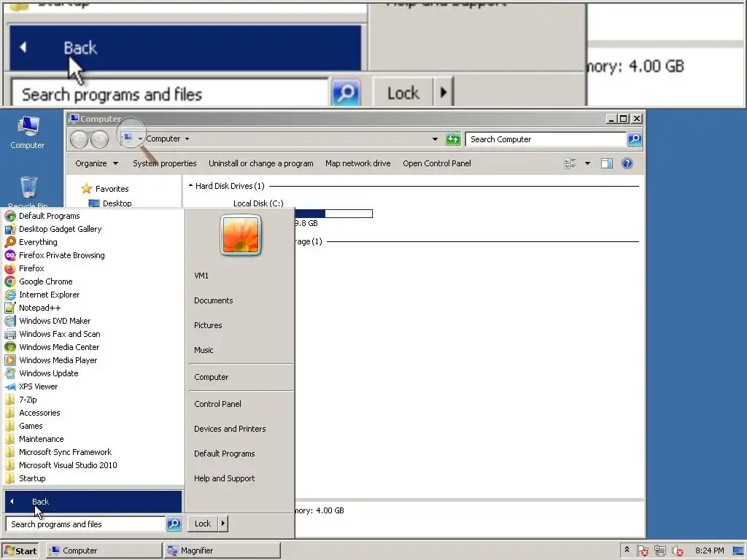Start Firefox Private Browsing
Viewport: 747px width, 560px height.
[x=93, y=255]
